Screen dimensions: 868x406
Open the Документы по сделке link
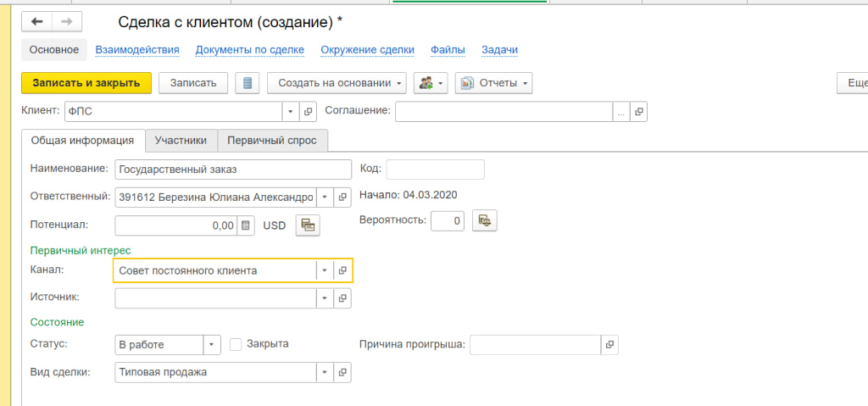point(250,50)
